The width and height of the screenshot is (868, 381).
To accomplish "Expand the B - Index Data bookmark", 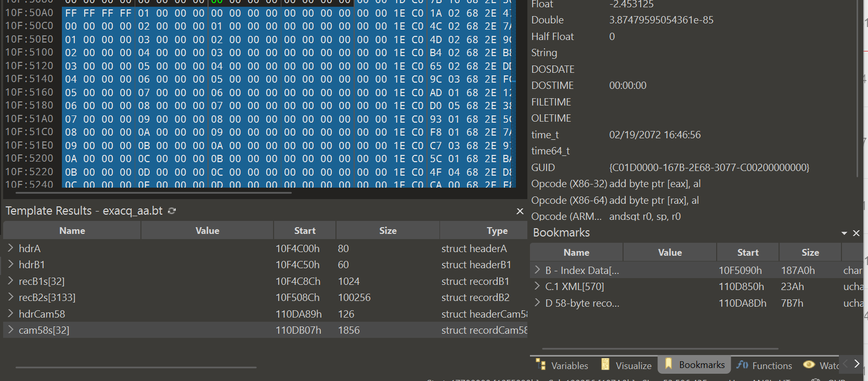I will coord(537,270).
